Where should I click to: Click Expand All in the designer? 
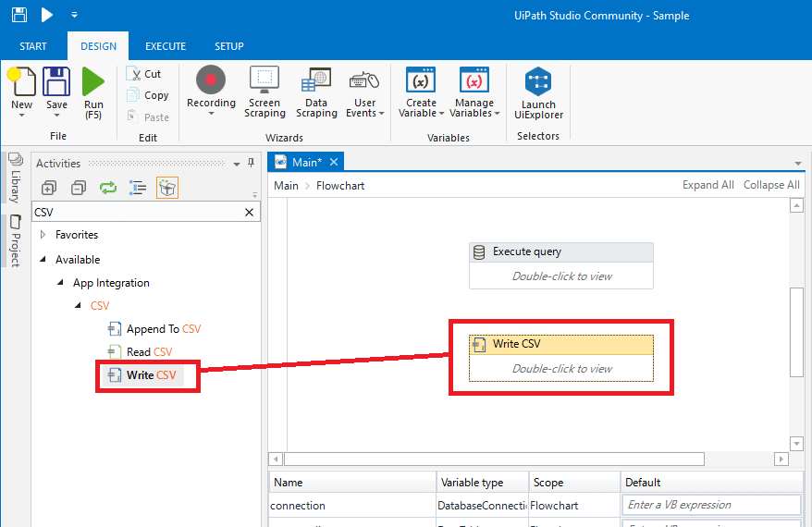(707, 185)
